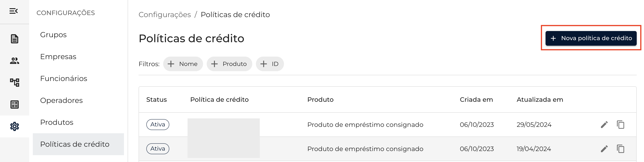Collapse the sidebar menu icon

[x=14, y=11]
